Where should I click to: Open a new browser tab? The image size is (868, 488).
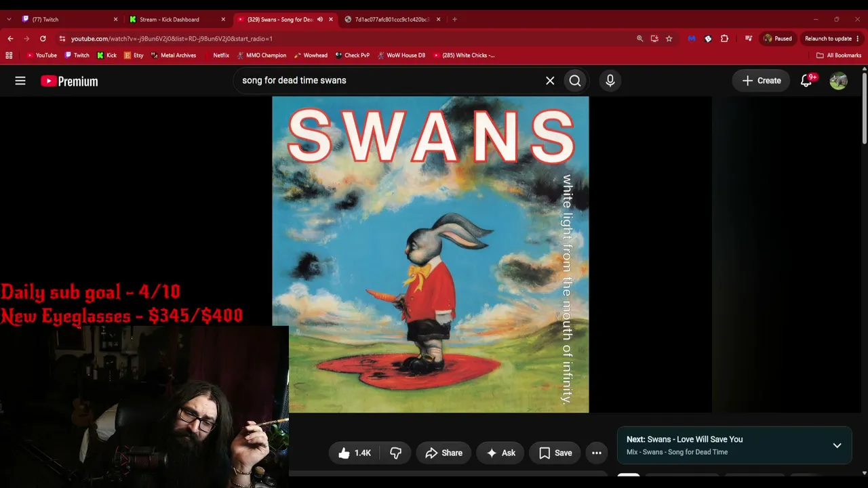[454, 19]
